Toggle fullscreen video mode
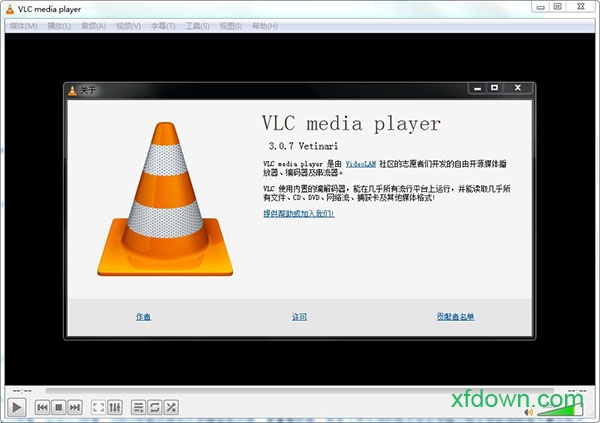Image resolution: width=600 pixels, height=423 pixels. 98,407
